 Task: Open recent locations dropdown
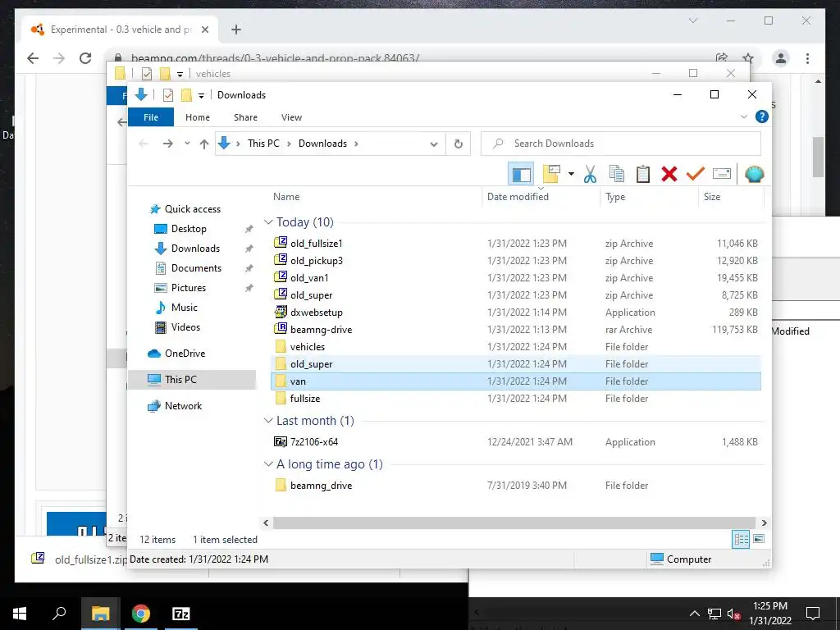(x=187, y=144)
